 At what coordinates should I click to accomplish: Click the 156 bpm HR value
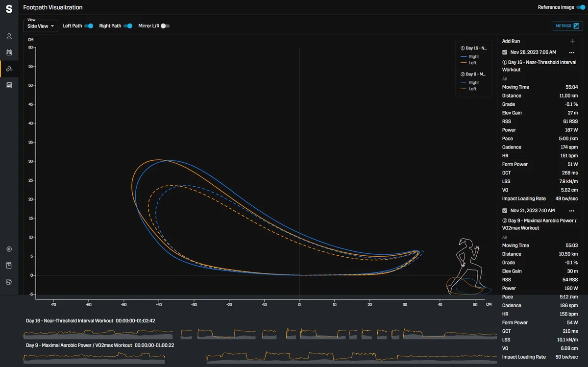coord(569,314)
